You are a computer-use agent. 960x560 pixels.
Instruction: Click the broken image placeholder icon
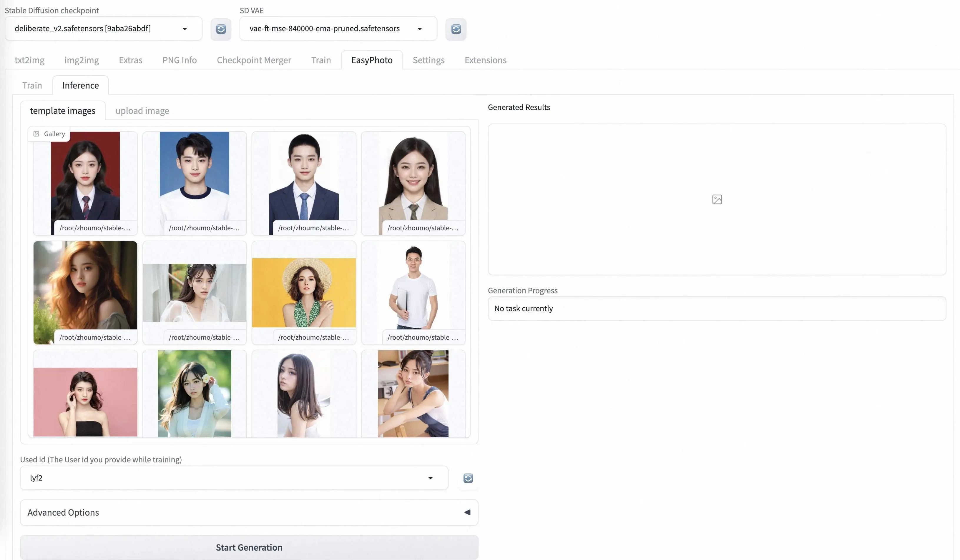[x=717, y=199]
